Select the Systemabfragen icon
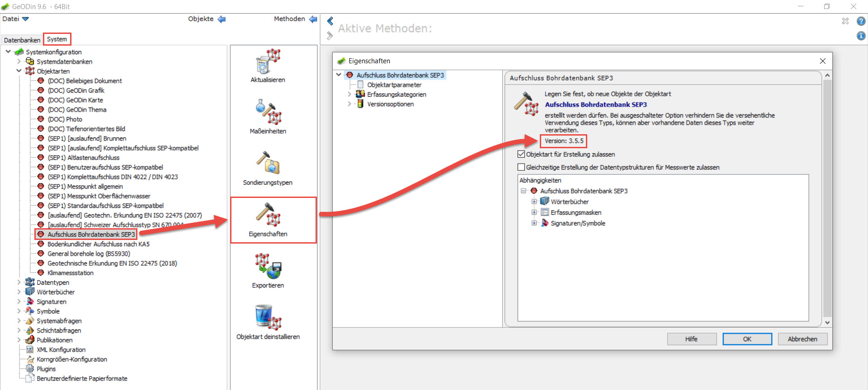Image resolution: width=868 pixels, height=390 pixels. point(30,321)
